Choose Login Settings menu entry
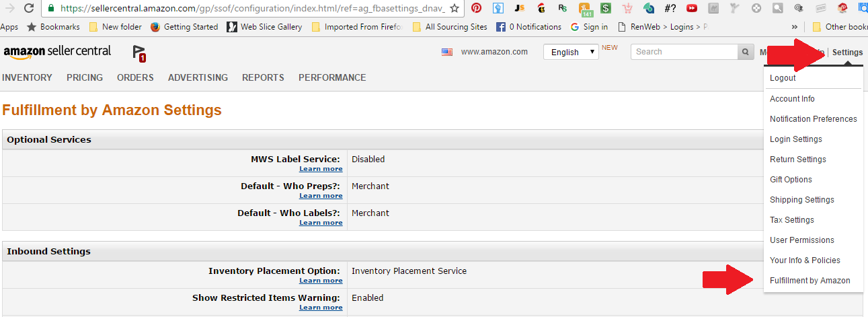The image size is (868, 317). pyautogui.click(x=796, y=139)
